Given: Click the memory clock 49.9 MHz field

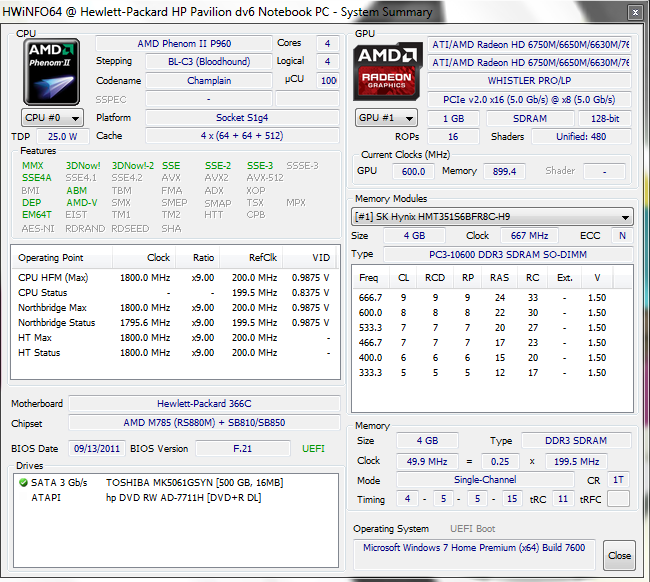Looking at the screenshot, I should [x=427, y=461].
